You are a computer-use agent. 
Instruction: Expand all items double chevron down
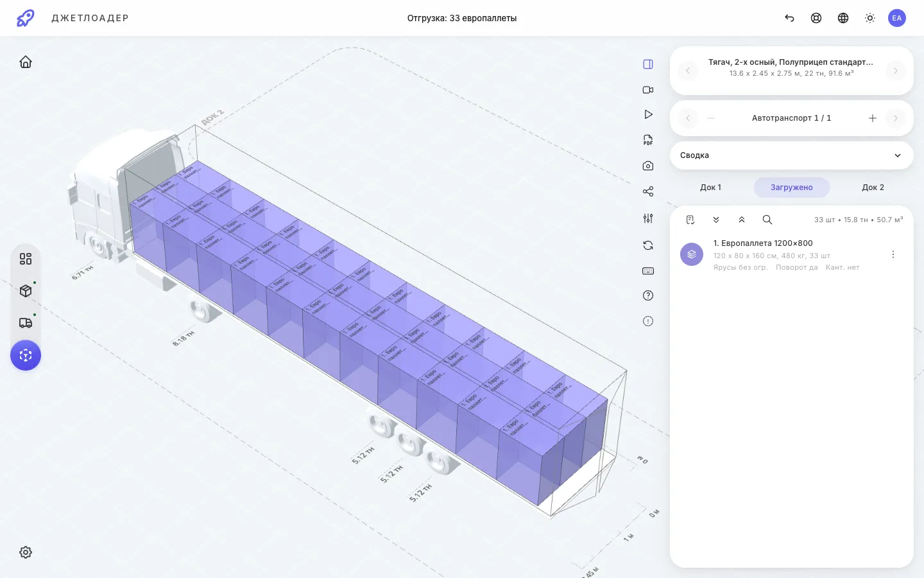coord(716,220)
